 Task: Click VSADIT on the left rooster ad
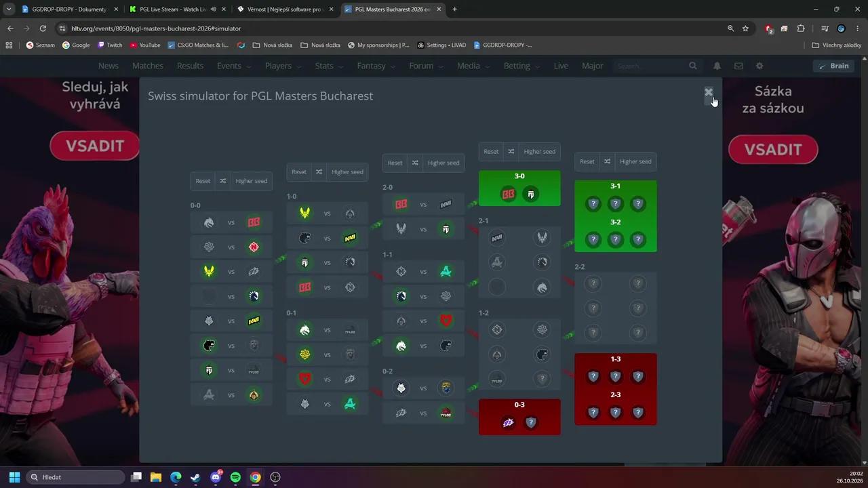click(x=95, y=146)
